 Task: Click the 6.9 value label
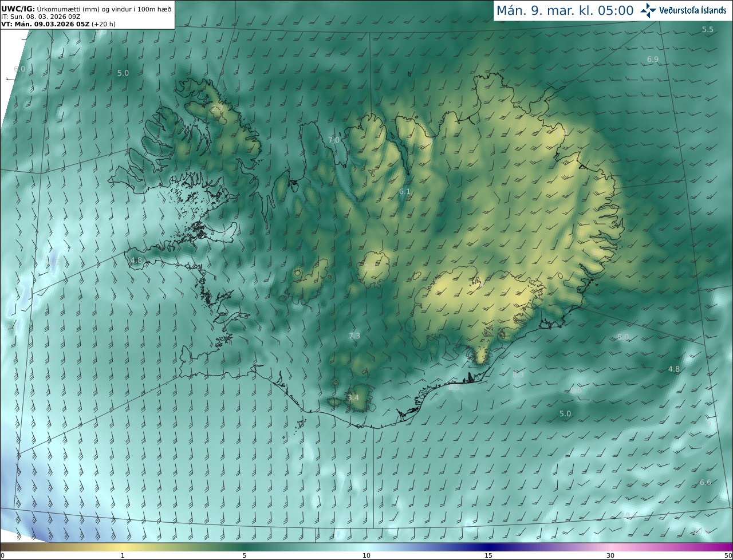pyautogui.click(x=653, y=60)
